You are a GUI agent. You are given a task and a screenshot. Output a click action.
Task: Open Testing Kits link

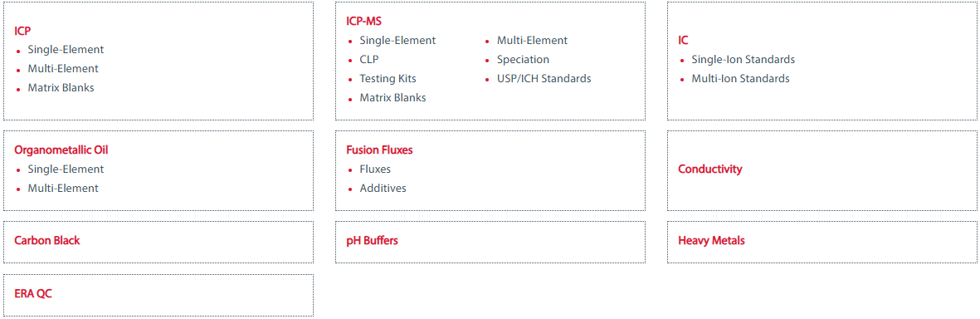(x=388, y=79)
